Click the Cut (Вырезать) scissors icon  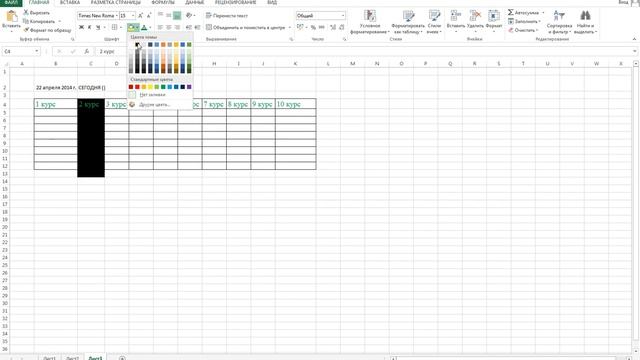[x=26, y=13]
